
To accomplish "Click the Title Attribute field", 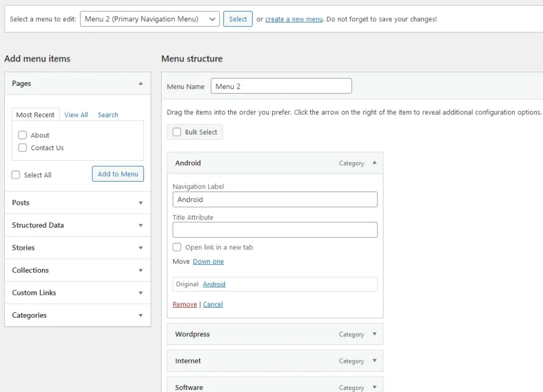I will (275, 230).
